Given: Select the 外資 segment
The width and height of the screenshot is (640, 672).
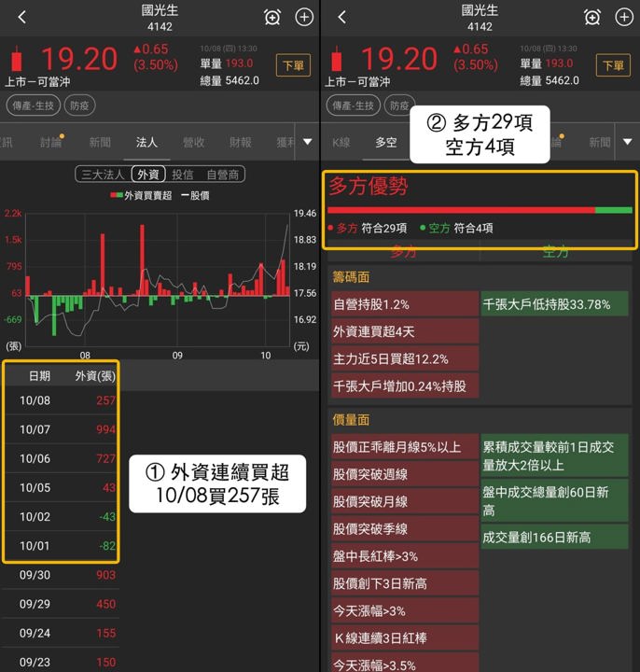Looking at the screenshot, I should (x=148, y=175).
